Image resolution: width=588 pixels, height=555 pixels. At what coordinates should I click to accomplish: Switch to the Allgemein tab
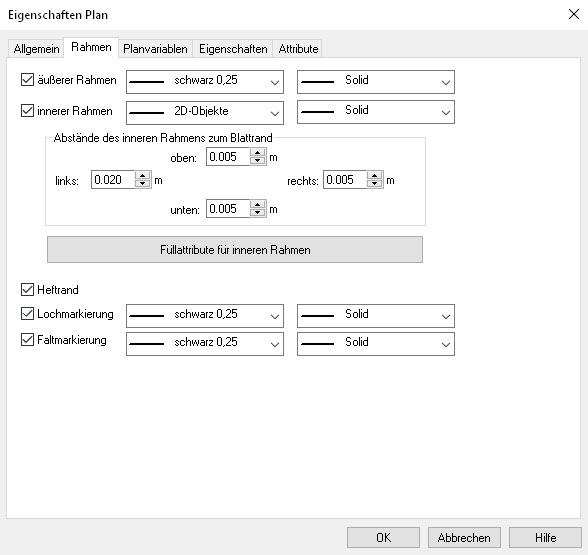pos(36,49)
